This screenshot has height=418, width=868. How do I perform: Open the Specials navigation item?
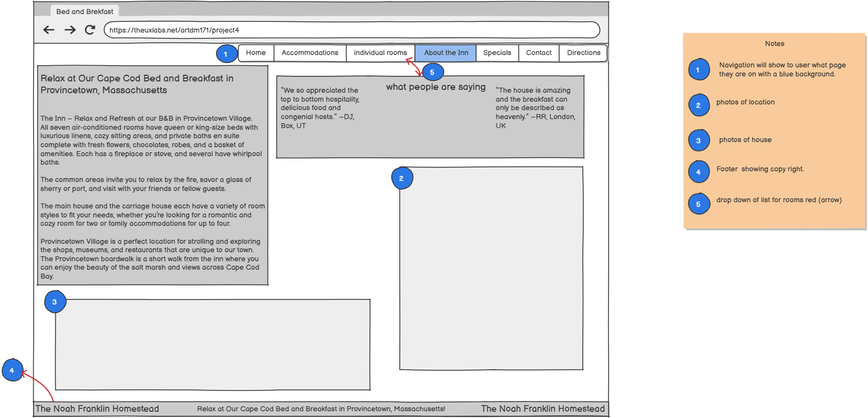(x=497, y=53)
